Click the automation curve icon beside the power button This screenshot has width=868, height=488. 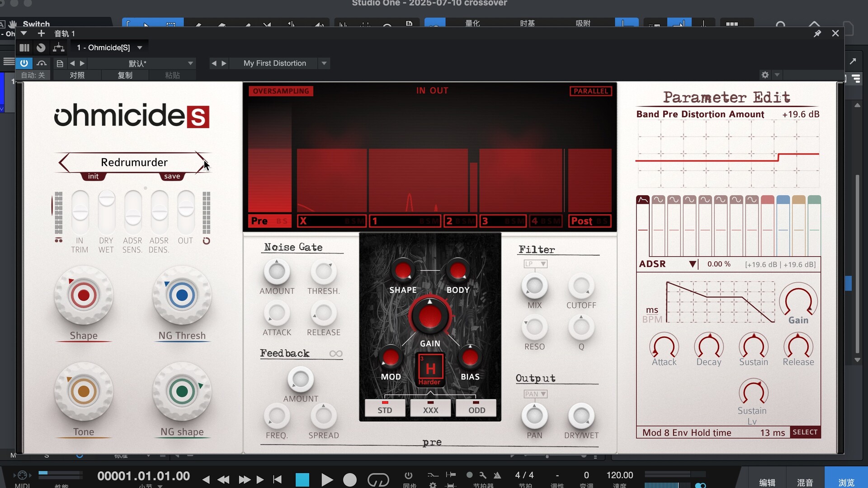pyautogui.click(x=42, y=63)
